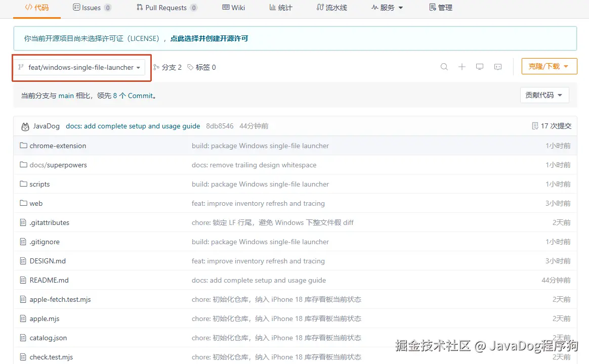View the 17 次提交 commit history
Viewport: 589px width, 364px height.
point(552,126)
